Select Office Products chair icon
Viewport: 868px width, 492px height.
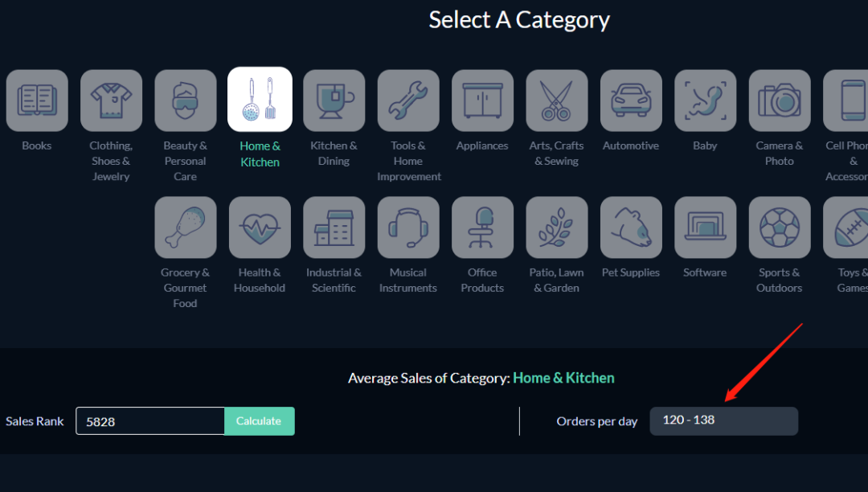[483, 227]
